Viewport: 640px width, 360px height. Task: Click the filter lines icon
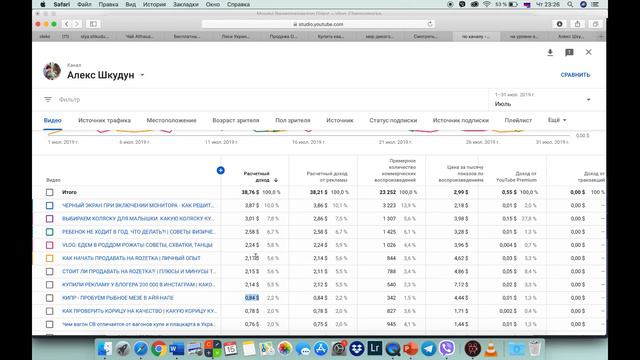(x=48, y=100)
